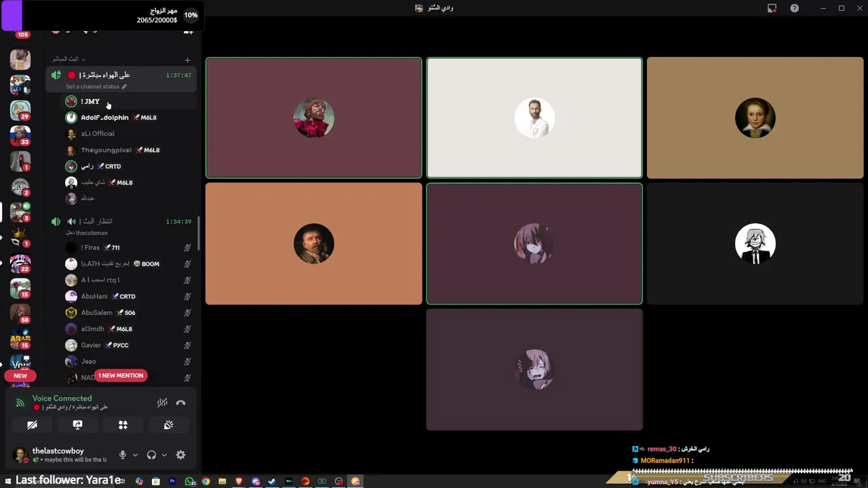
Task: Toggle noise suppression waveform icon
Action: (162, 403)
